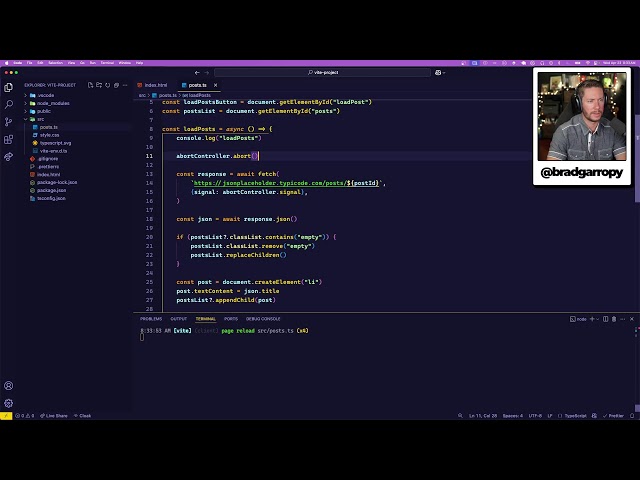Click the LF end-of-line indicator

pos(550,416)
